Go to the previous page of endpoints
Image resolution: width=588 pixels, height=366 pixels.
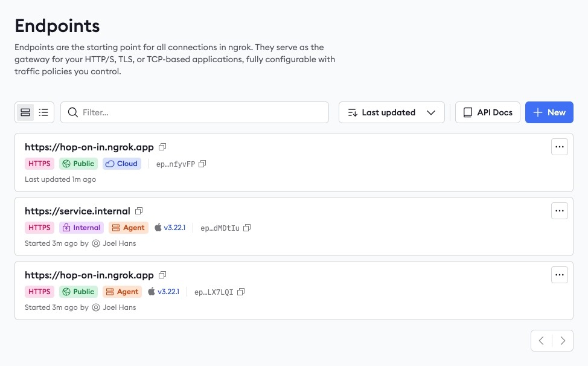(541, 341)
